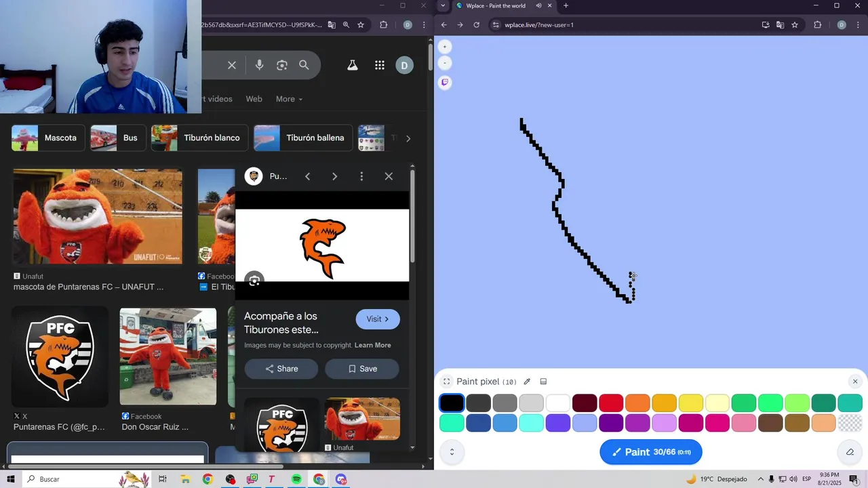The image size is (868, 488).
Task: Click the install app icon in Wplace address bar
Action: point(766,25)
